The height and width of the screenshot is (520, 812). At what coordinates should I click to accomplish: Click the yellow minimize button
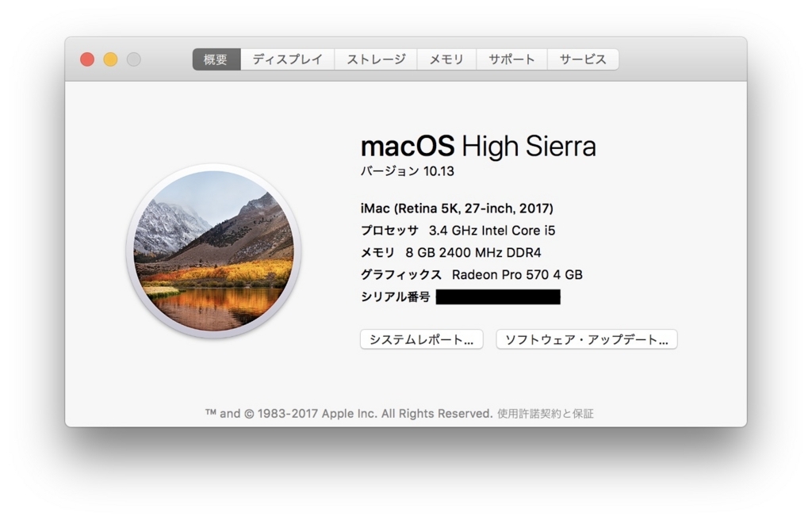pyautogui.click(x=110, y=59)
